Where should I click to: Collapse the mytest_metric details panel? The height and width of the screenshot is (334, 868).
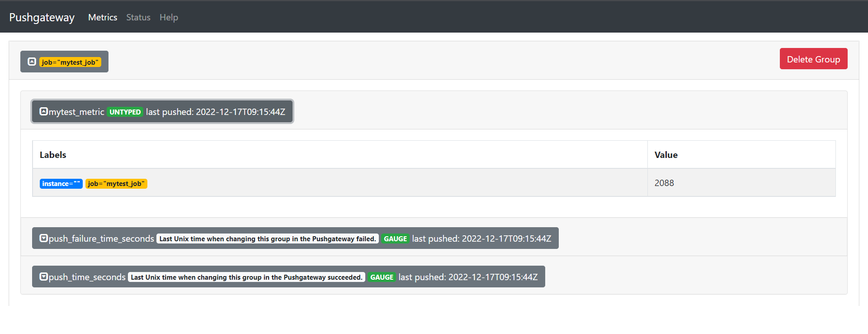pyautogui.click(x=162, y=111)
